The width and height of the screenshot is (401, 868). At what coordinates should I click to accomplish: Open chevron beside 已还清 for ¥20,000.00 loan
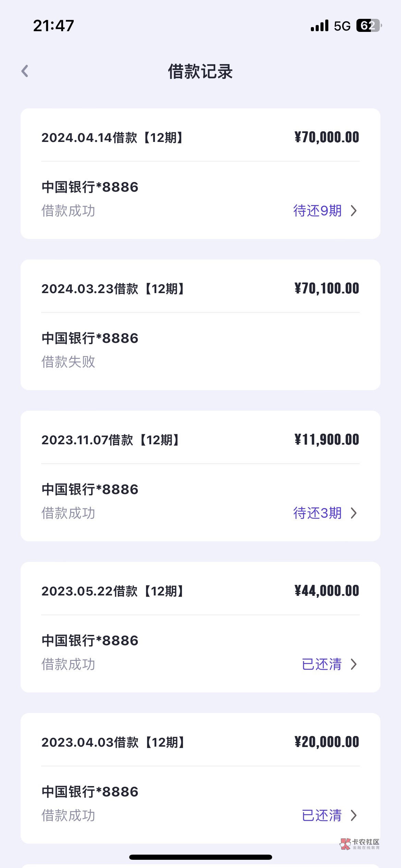[x=354, y=815]
